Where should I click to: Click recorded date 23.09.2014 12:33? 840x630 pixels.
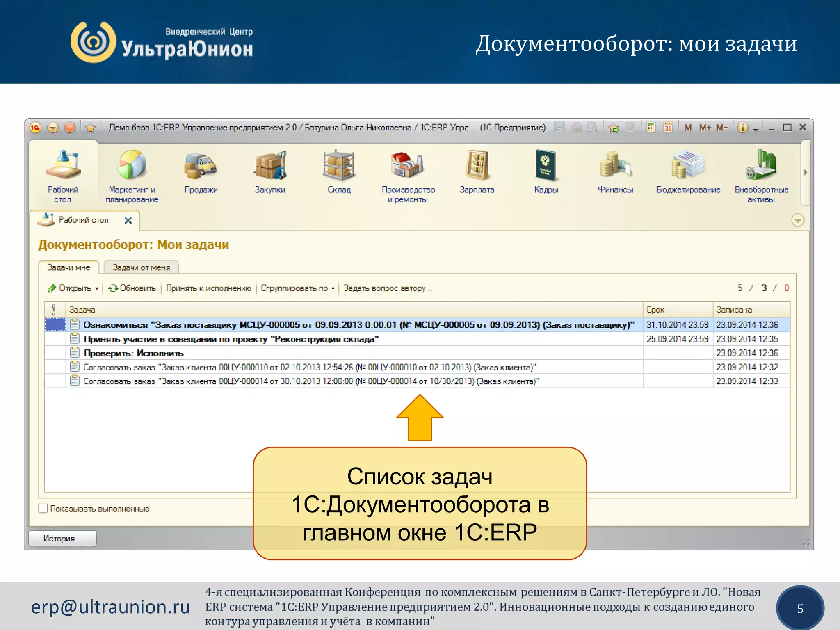pos(747,381)
